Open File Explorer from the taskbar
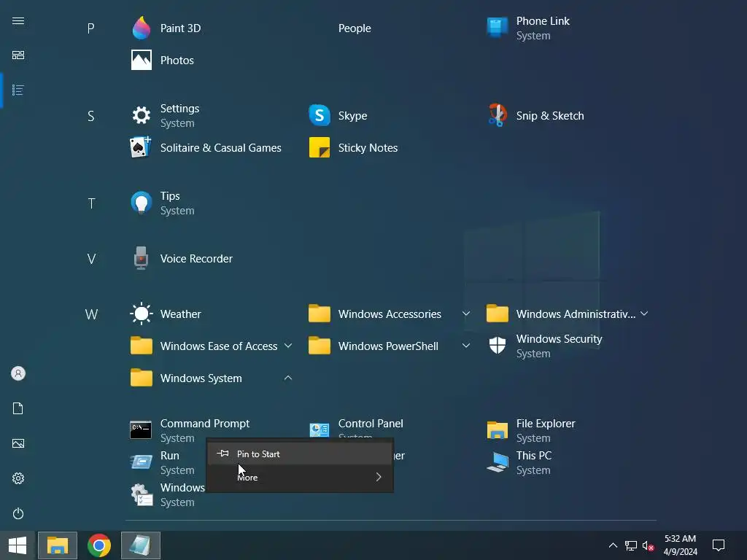Image resolution: width=747 pixels, height=560 pixels. (x=58, y=545)
